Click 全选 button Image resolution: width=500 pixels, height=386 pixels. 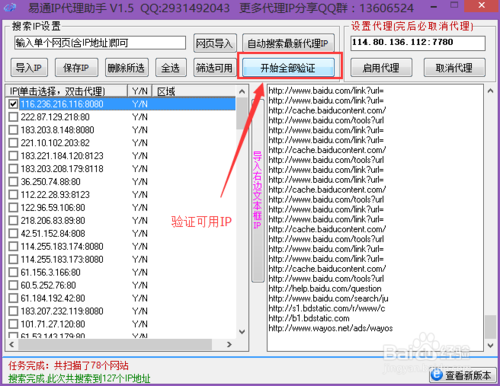tap(171, 68)
